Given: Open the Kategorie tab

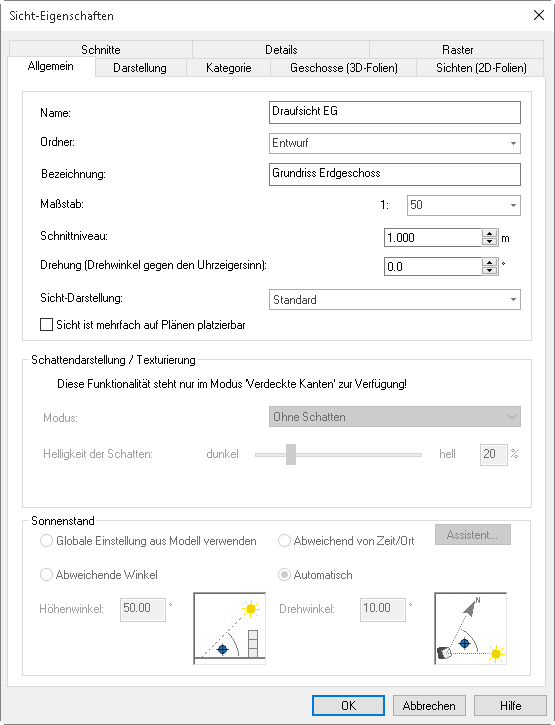Looking at the screenshot, I should coord(228,68).
